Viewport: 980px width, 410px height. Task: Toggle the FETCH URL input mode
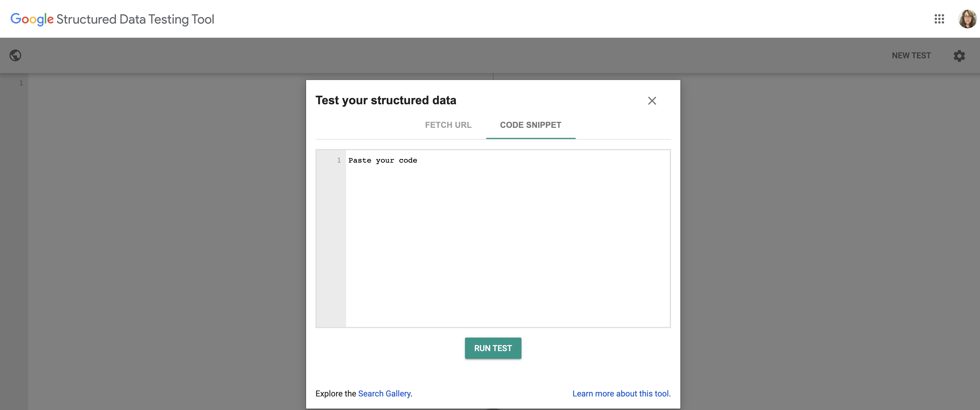pos(448,125)
